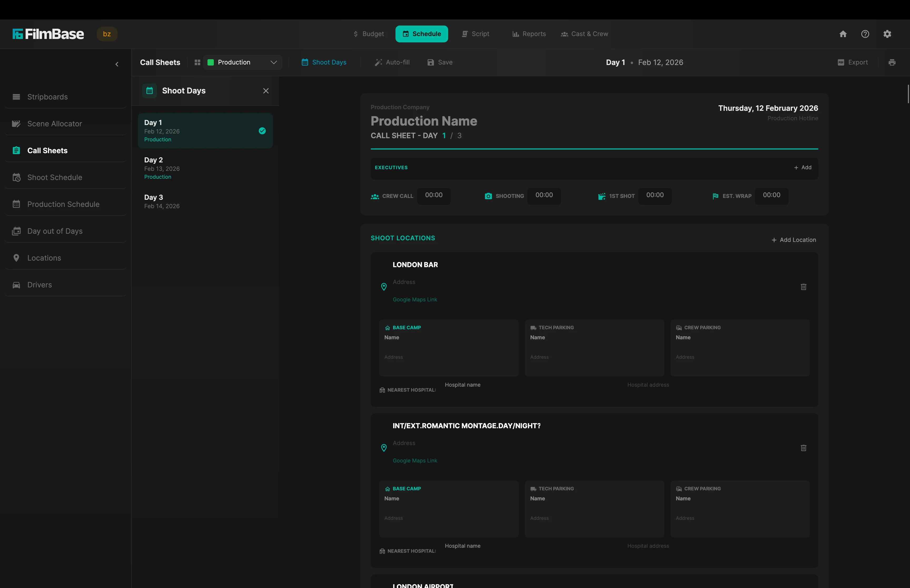Image resolution: width=910 pixels, height=588 pixels.
Task: Click the home icon in top bar
Action: [843, 34]
